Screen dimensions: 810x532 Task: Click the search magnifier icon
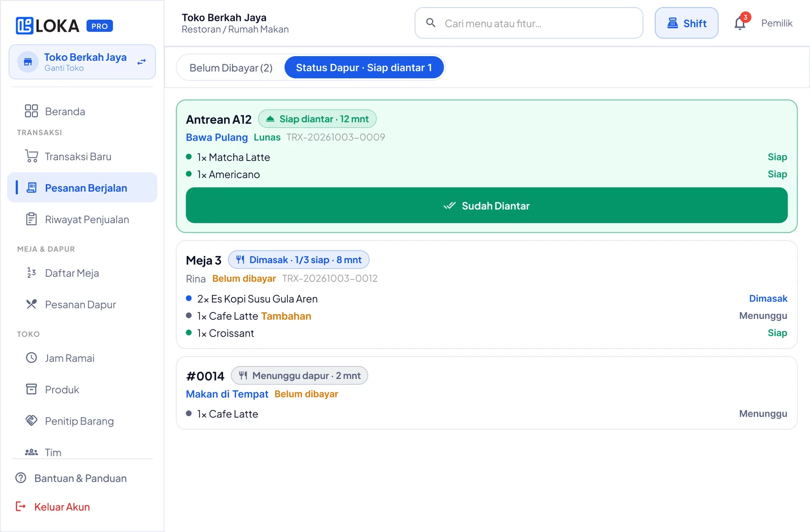click(x=431, y=23)
